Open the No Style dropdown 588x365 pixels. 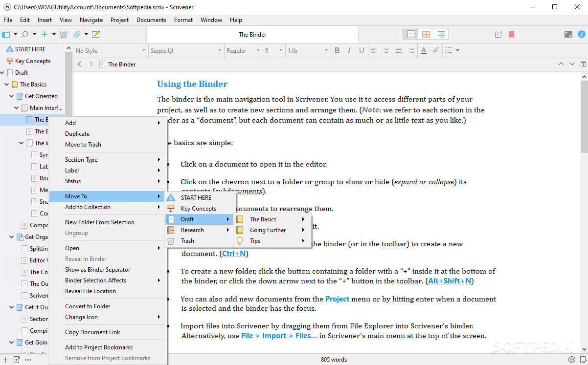tap(111, 50)
